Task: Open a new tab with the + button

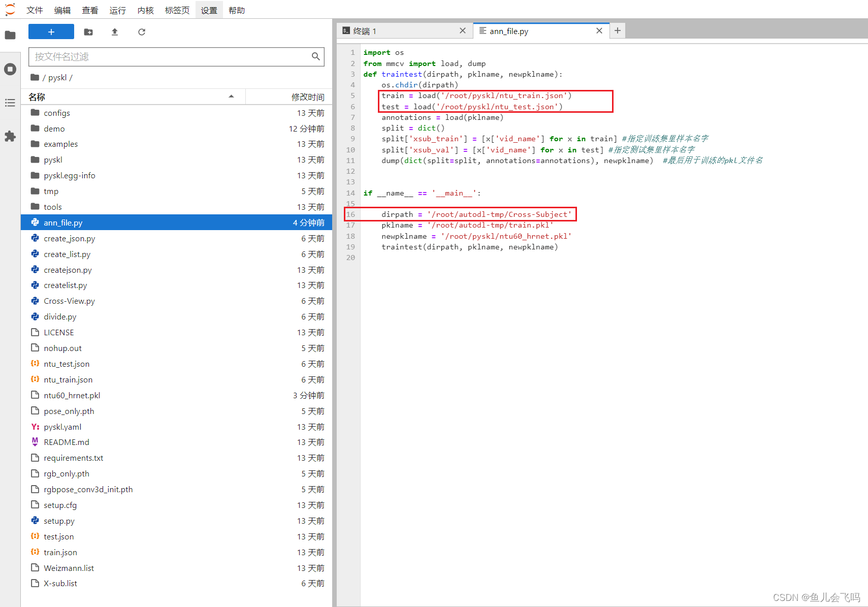Action: (x=617, y=30)
